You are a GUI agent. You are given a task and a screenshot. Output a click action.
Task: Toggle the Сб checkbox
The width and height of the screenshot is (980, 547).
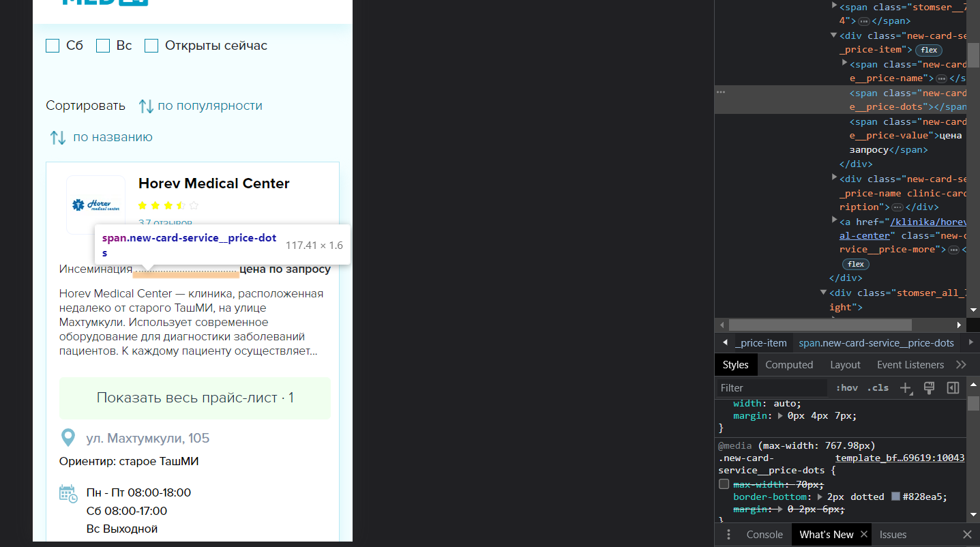53,46
